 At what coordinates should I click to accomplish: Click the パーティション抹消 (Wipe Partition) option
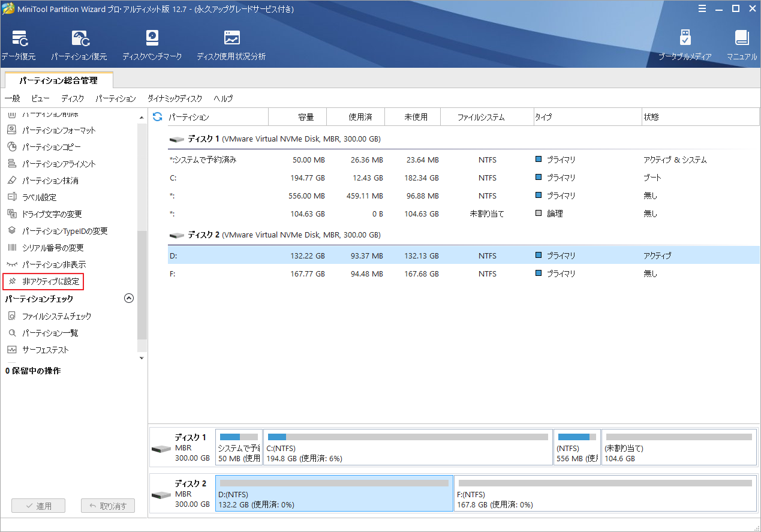[x=50, y=181]
